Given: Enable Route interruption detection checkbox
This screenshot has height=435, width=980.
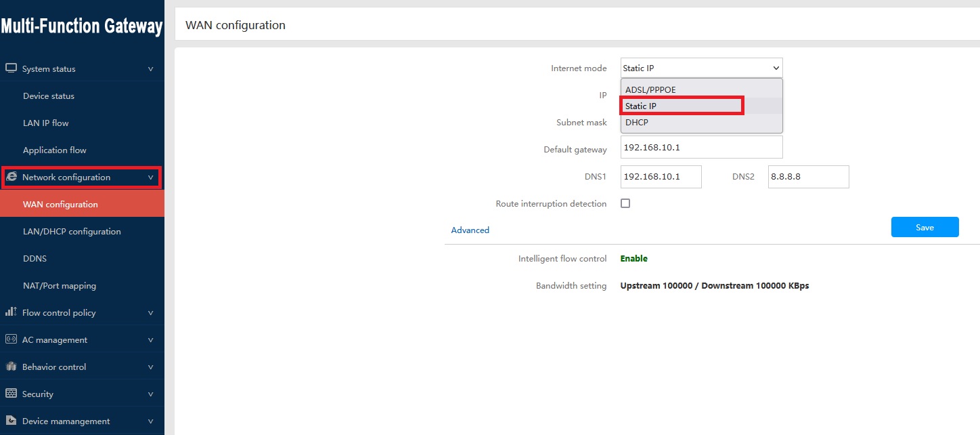Looking at the screenshot, I should (x=625, y=203).
